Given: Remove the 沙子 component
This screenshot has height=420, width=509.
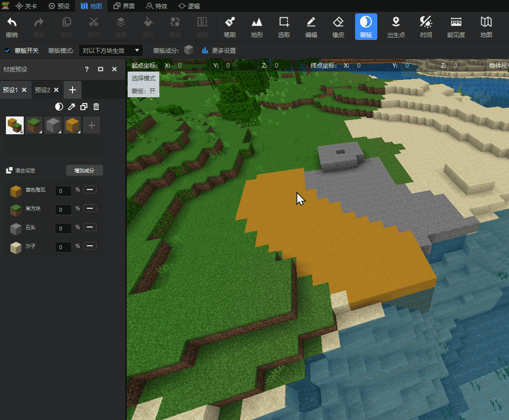Looking at the screenshot, I should [x=90, y=246].
